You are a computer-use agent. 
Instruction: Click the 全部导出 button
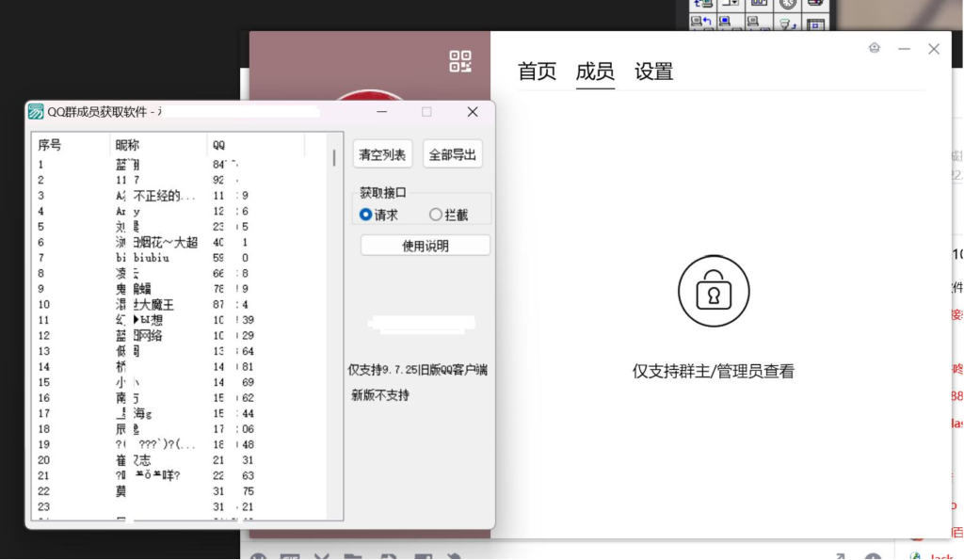click(x=453, y=155)
